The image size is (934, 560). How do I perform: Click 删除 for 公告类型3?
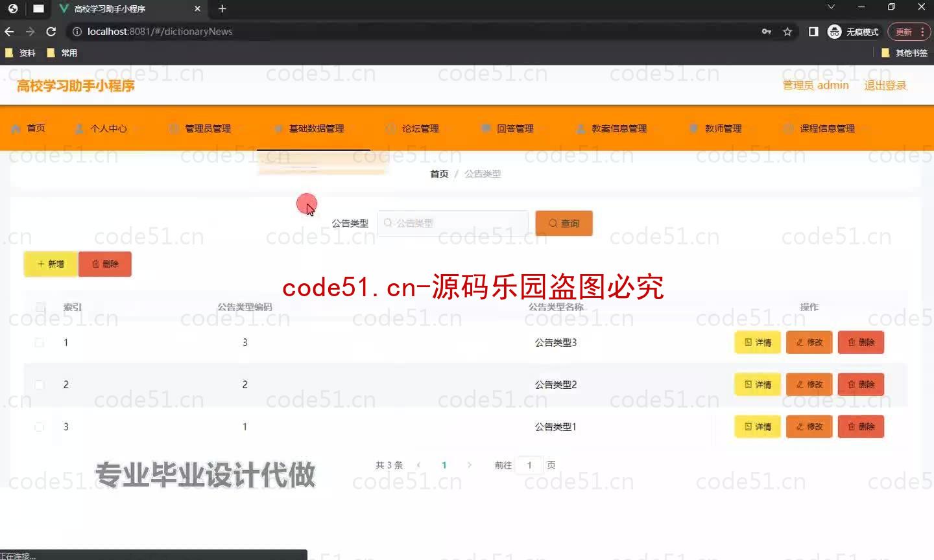[x=861, y=342]
